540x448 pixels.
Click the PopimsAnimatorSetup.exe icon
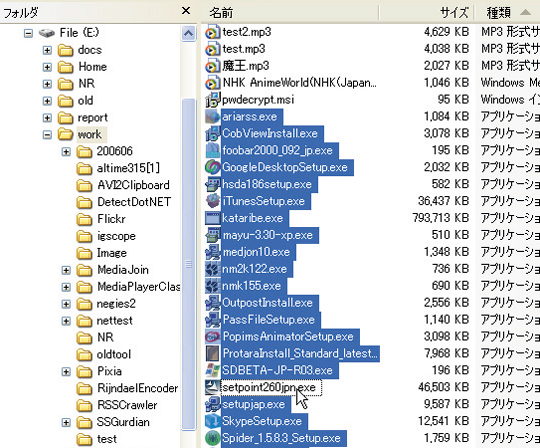pos(212,336)
